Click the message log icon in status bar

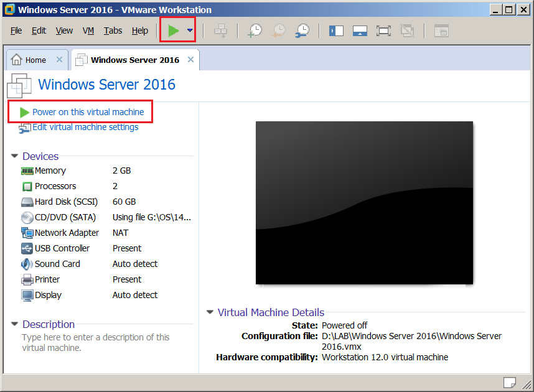(x=510, y=383)
